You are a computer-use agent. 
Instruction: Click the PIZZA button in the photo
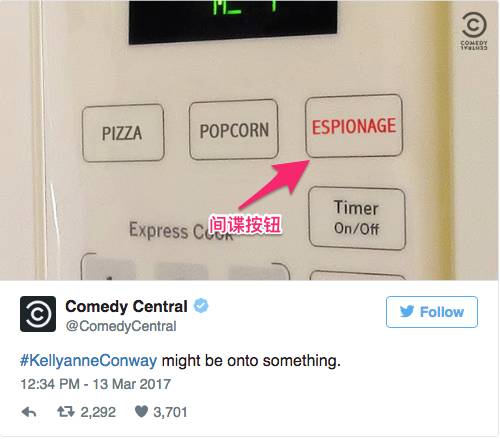pyautogui.click(x=123, y=133)
